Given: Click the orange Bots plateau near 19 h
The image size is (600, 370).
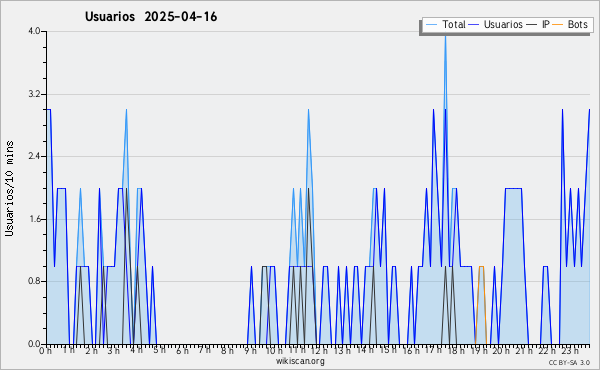Looking at the screenshot, I should coord(481,266).
